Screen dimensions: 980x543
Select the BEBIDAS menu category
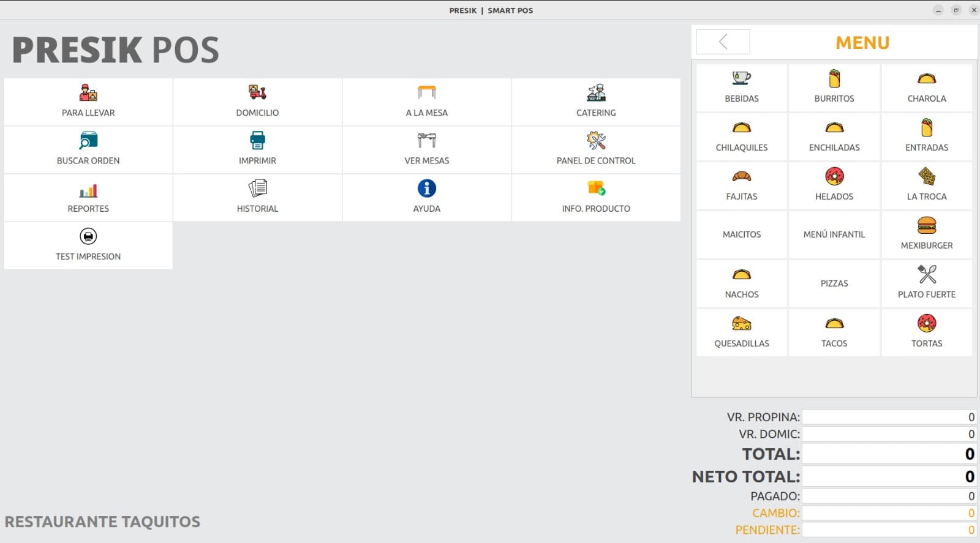pos(742,88)
